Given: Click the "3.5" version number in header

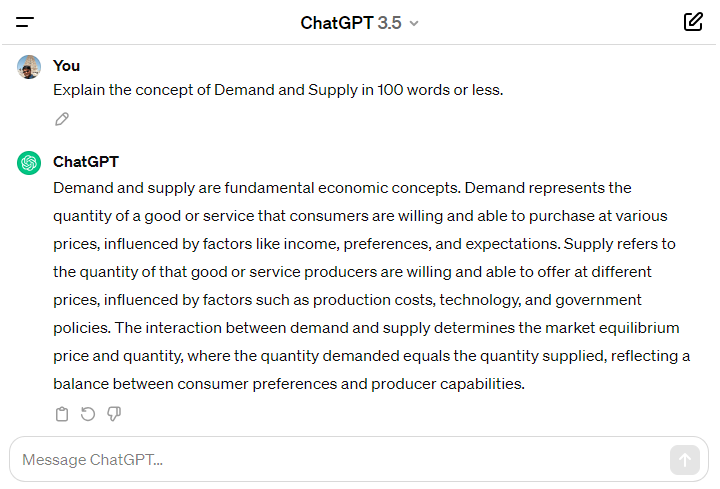Looking at the screenshot, I should pos(389,23).
